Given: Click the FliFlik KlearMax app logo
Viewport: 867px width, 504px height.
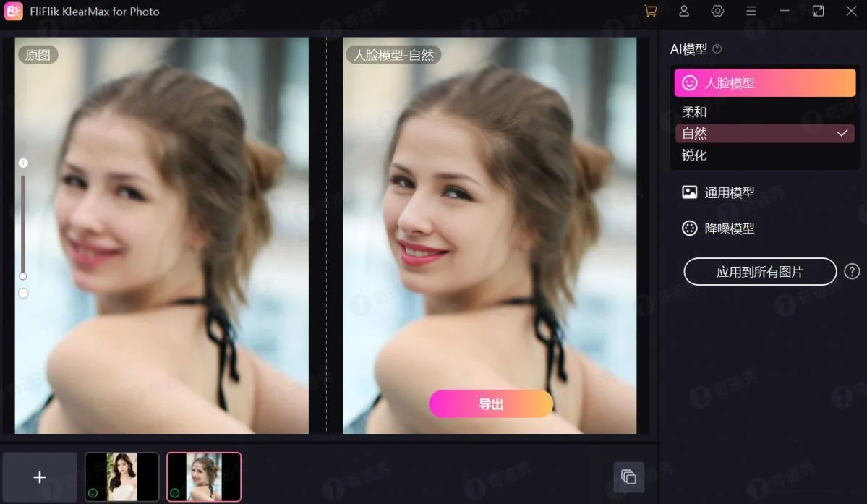Looking at the screenshot, I should (14, 12).
